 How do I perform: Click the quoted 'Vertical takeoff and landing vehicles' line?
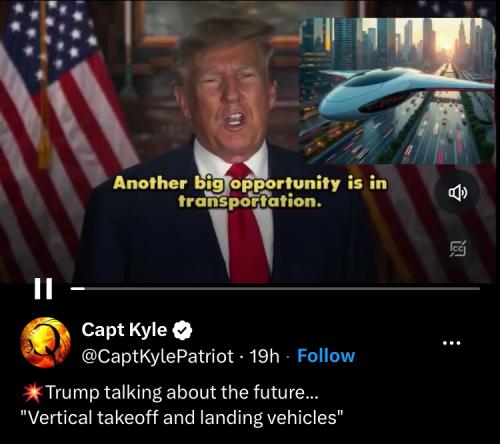click(x=182, y=417)
